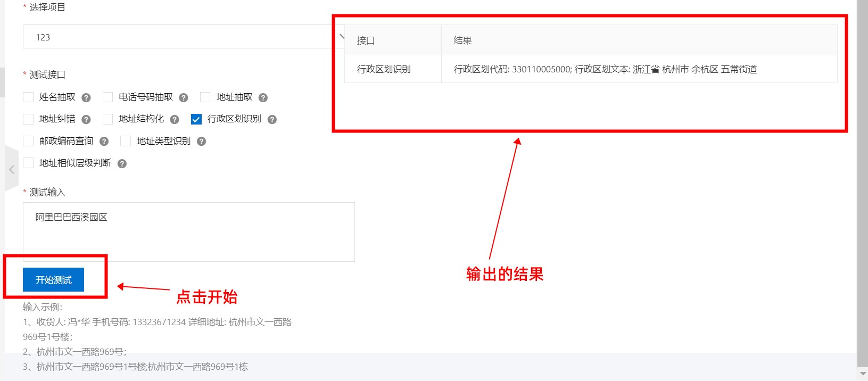Click the 测试输入 text area
This screenshot has width=868, height=381.
click(x=188, y=232)
